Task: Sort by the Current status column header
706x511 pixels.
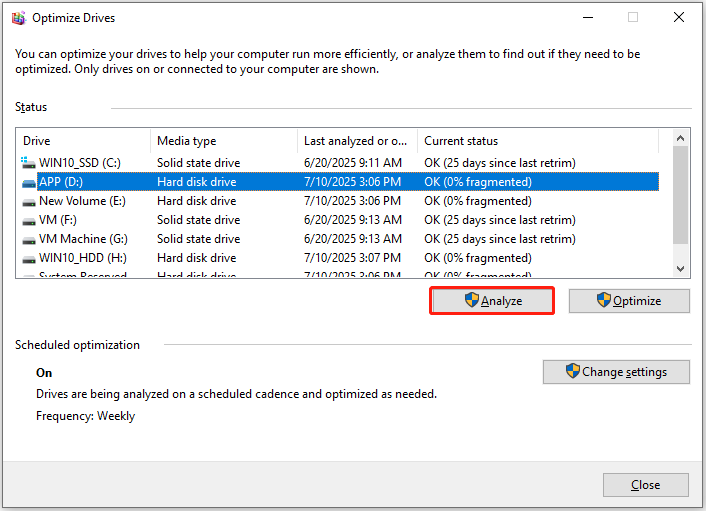Action: [x=538, y=141]
